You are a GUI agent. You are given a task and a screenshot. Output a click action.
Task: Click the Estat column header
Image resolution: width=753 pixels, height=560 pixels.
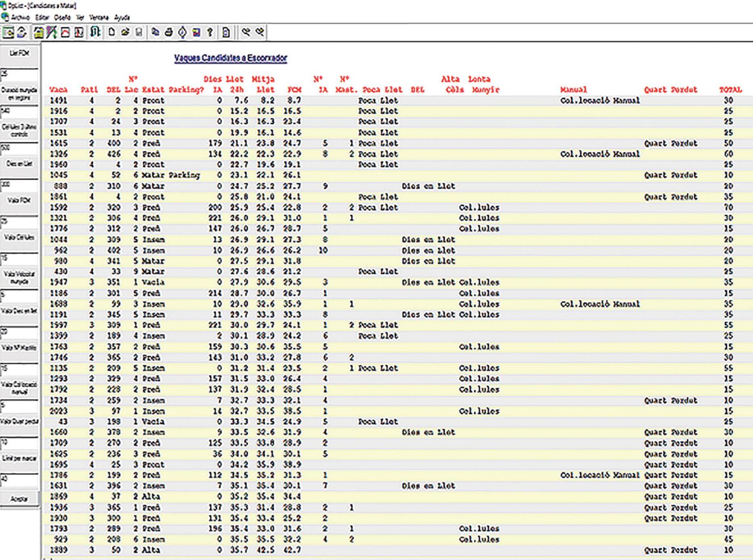153,90
